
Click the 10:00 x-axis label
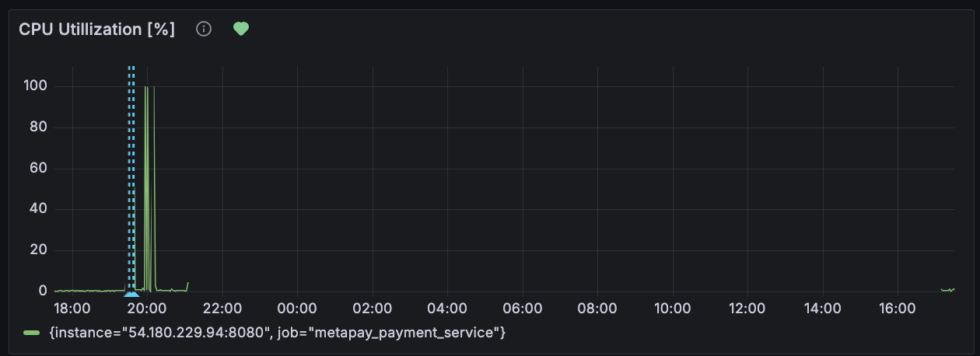pyautogui.click(x=672, y=309)
